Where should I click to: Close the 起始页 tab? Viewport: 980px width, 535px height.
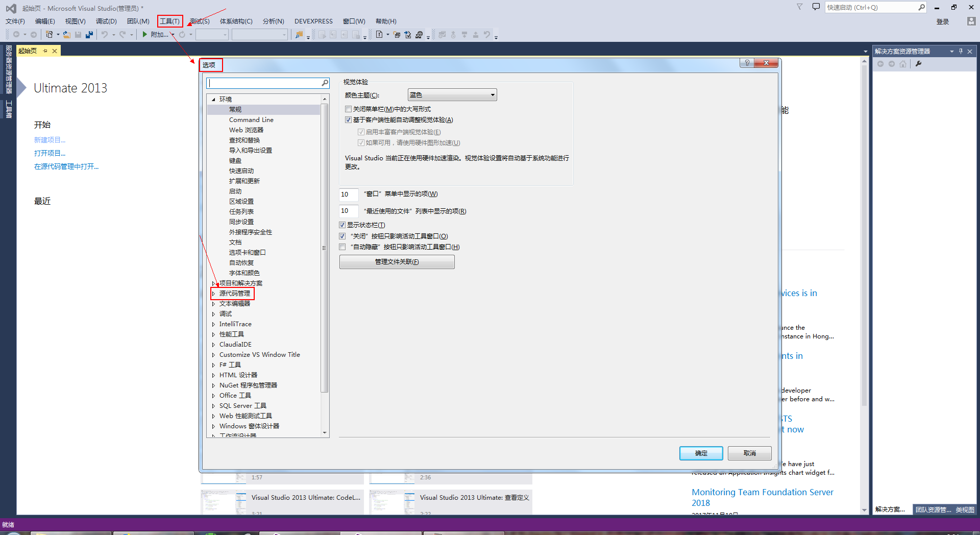tap(55, 51)
